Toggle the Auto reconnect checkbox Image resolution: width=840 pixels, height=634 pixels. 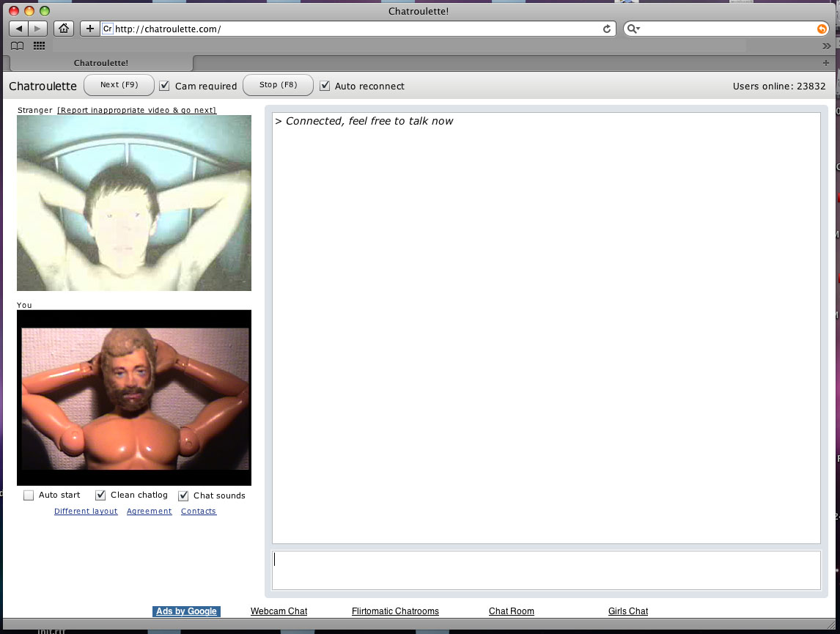point(325,86)
